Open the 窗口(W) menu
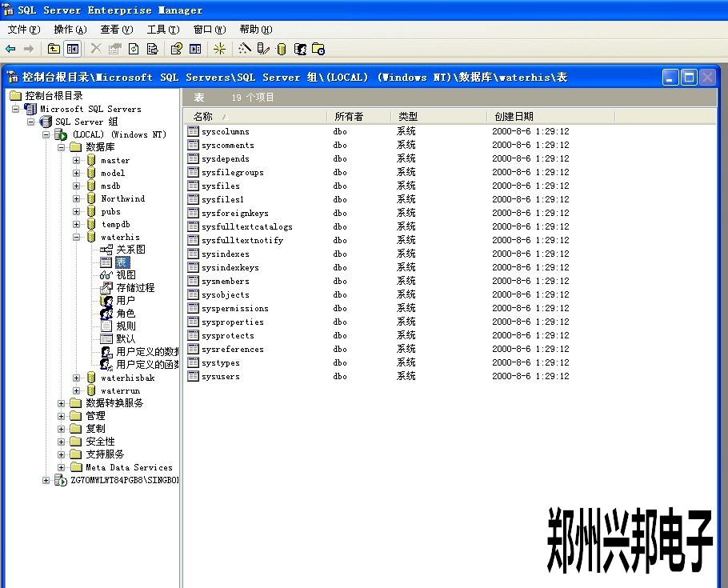Screen dimensions: 728x588 click(210, 30)
